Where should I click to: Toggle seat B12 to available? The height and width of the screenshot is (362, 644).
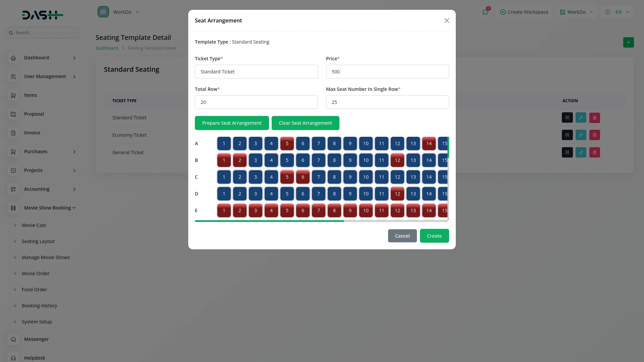tap(397, 160)
